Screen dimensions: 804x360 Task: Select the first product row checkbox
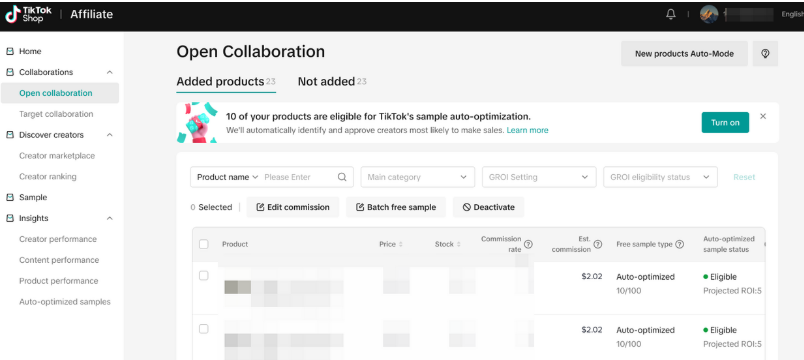pyautogui.click(x=204, y=276)
